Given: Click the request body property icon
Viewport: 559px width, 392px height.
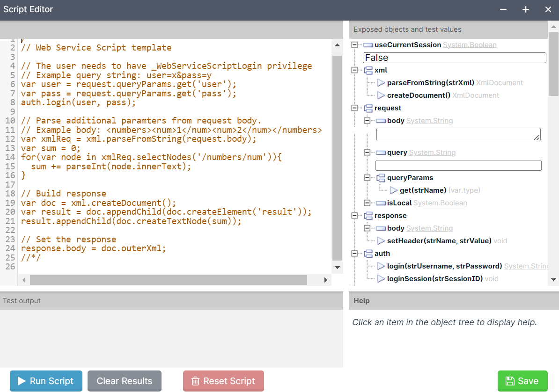Looking at the screenshot, I should pyautogui.click(x=381, y=121).
